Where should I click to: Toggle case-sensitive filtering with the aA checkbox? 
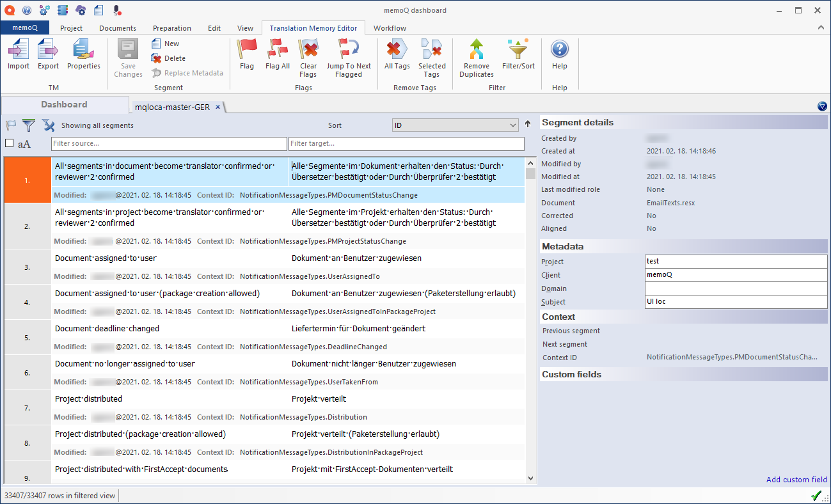click(x=9, y=143)
